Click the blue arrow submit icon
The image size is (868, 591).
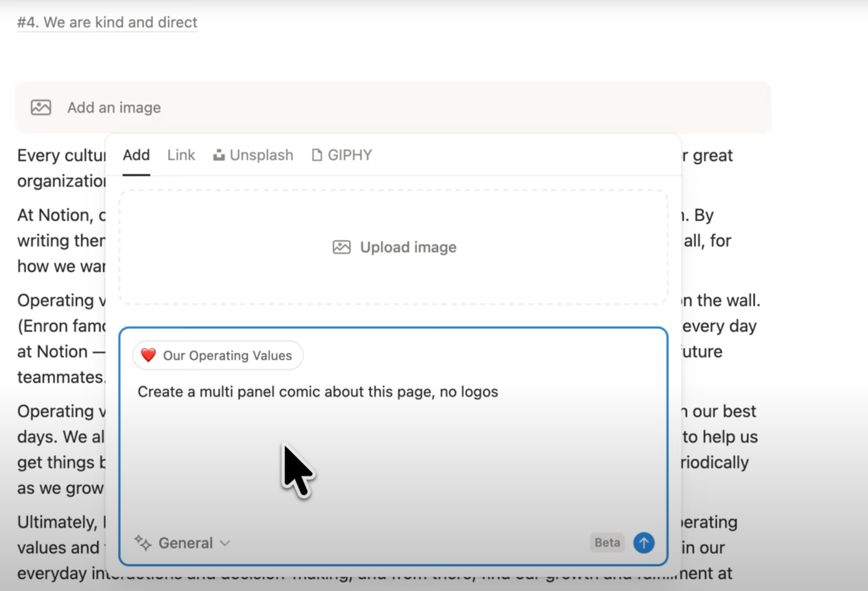(x=644, y=543)
